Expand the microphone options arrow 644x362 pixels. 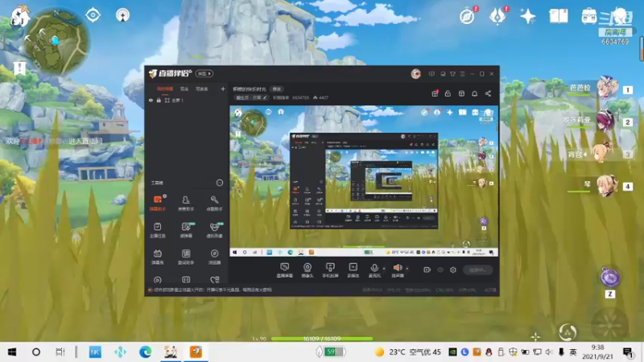tap(384, 269)
